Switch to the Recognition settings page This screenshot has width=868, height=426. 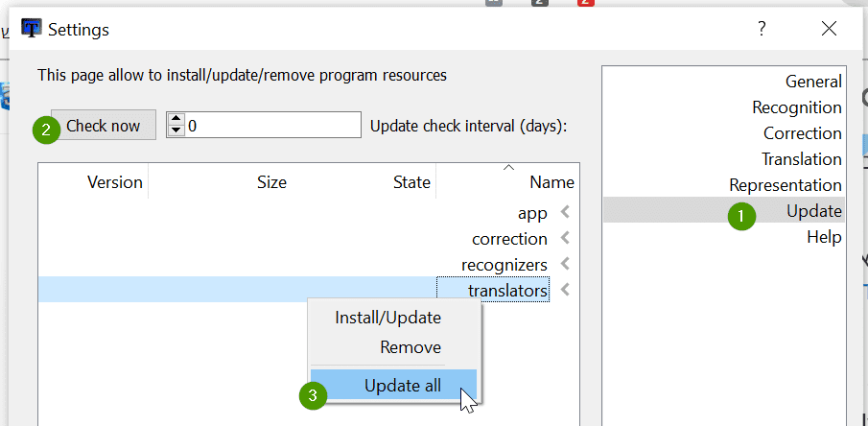tap(797, 107)
